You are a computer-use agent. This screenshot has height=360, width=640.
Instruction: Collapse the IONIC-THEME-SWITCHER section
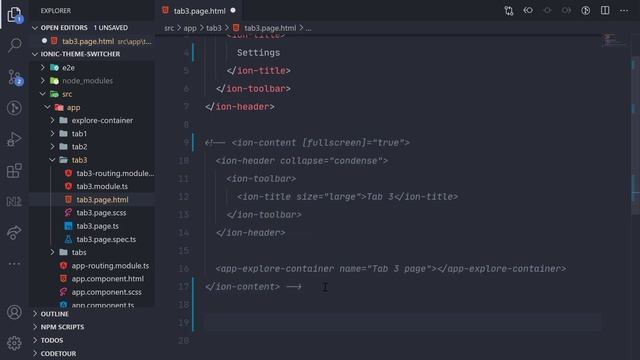click(x=35, y=54)
